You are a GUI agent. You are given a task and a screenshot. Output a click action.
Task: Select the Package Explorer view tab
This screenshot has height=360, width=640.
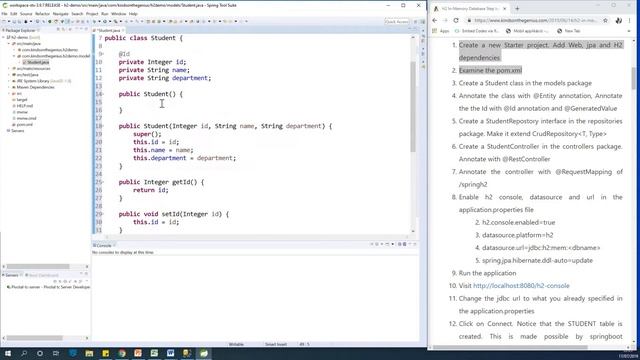click(x=20, y=30)
